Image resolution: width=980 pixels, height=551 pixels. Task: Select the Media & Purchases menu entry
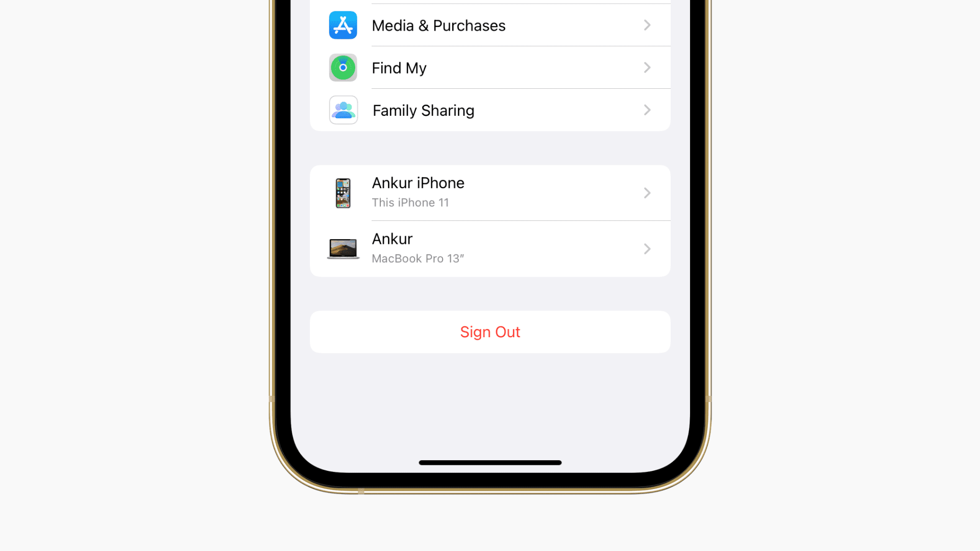(490, 25)
